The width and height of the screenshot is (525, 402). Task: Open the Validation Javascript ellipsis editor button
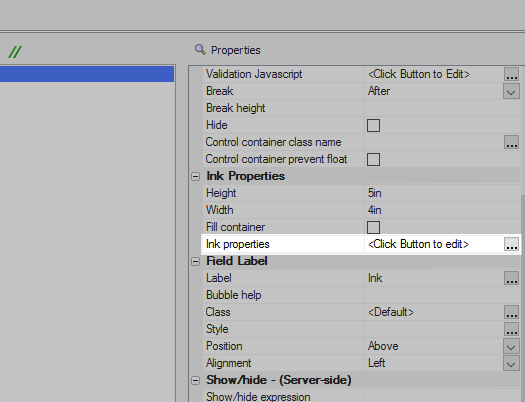511,74
